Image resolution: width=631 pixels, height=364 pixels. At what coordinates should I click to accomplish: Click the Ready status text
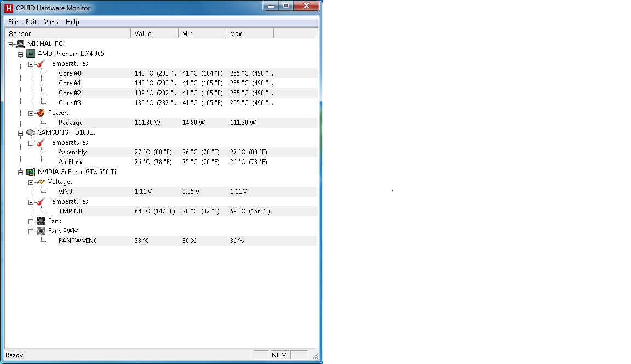point(14,355)
